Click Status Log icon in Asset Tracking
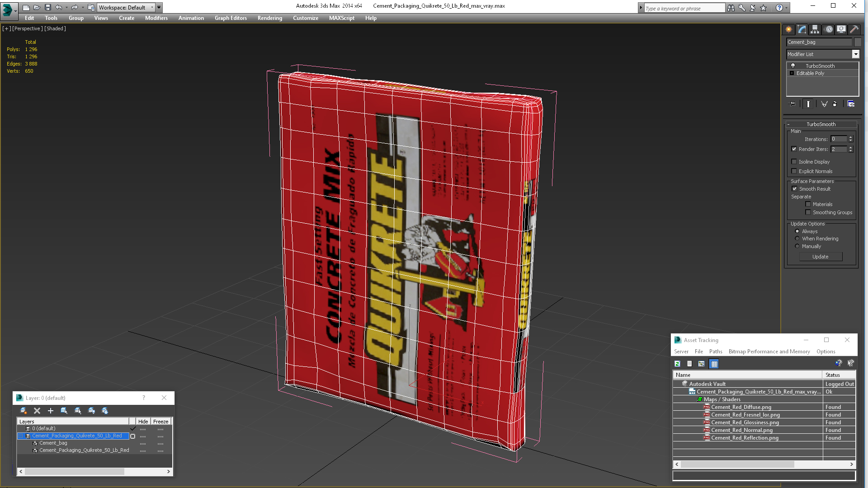This screenshot has height=488, width=868. pyautogui.click(x=689, y=364)
